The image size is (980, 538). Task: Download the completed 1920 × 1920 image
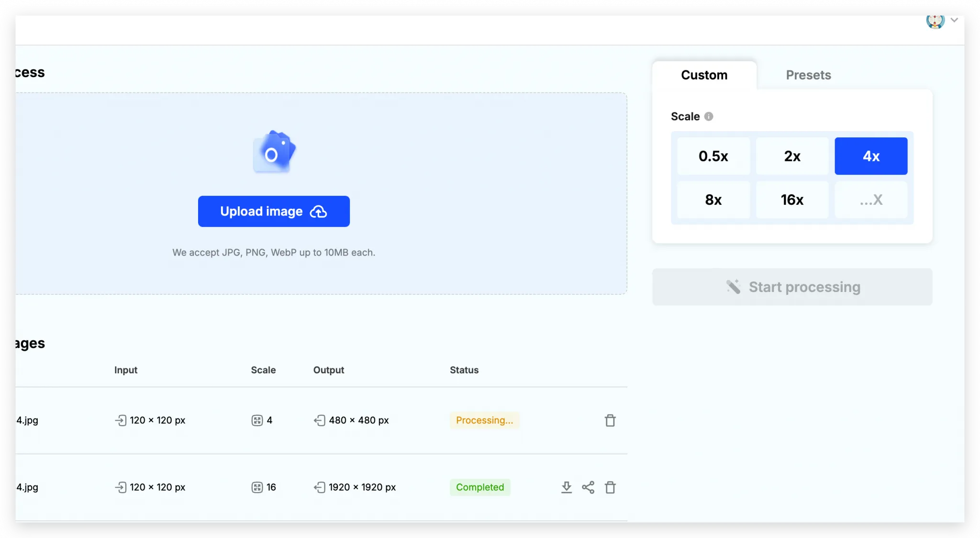(566, 487)
